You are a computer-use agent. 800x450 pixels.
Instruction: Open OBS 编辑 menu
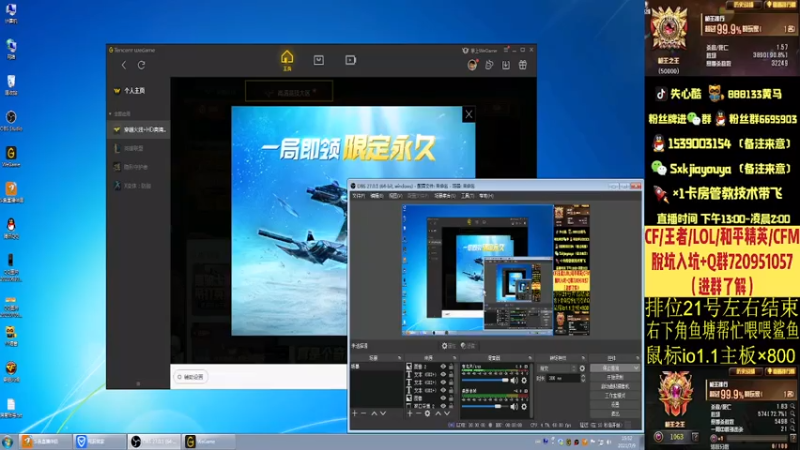tap(377, 196)
